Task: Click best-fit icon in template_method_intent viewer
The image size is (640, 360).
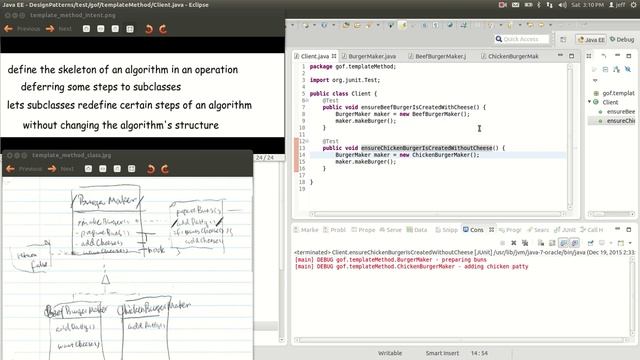Action: [130, 29]
